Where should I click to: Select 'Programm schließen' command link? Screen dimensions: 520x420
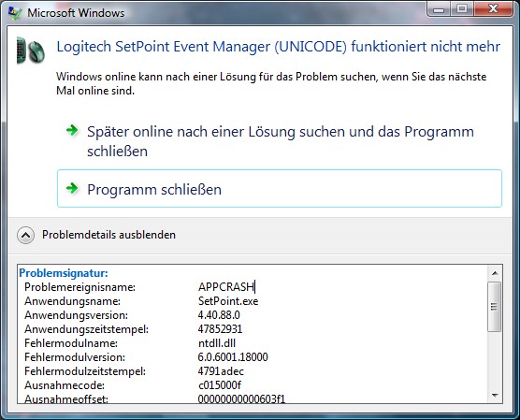coord(280,188)
